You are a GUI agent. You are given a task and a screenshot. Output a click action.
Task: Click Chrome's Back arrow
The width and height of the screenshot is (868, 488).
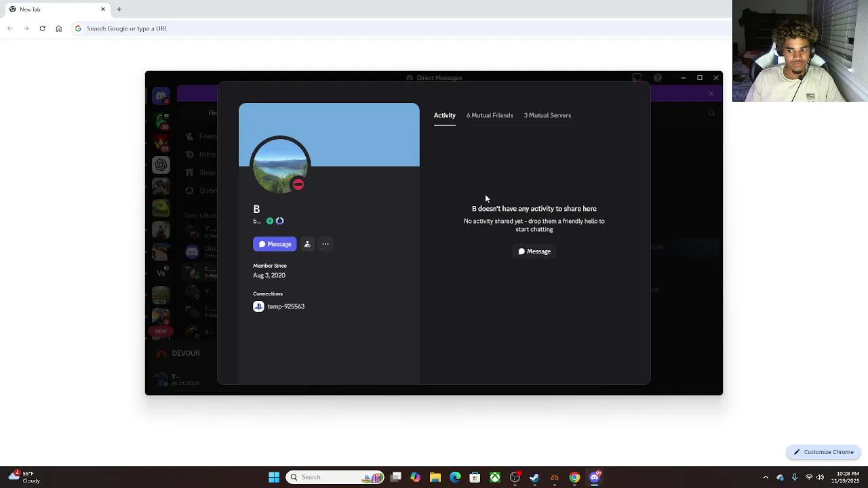(x=9, y=28)
